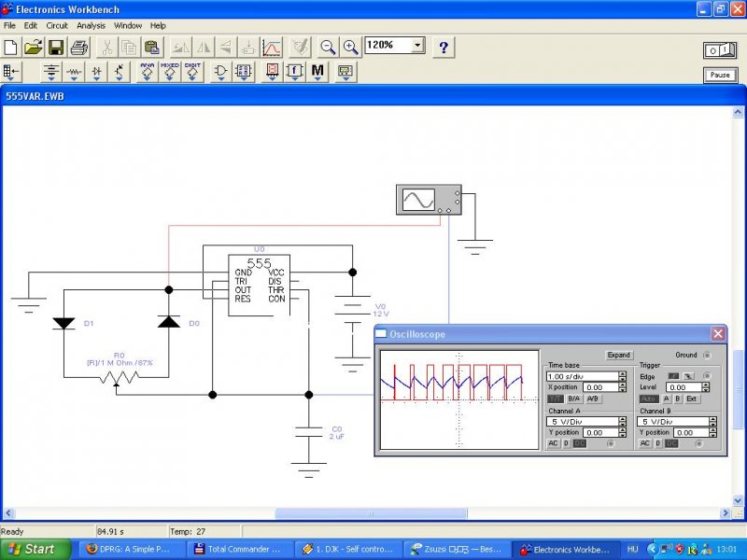The width and height of the screenshot is (747, 560).
Task: Set trigger source to Ext
Action: point(692,399)
